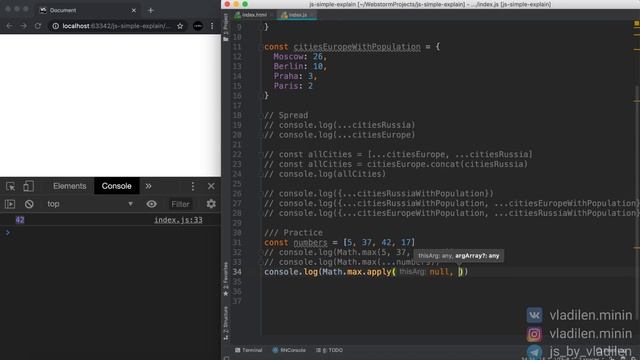Viewport: 640px width, 360px height.
Task: Click the console prompt arrow
Action: pos(7,232)
